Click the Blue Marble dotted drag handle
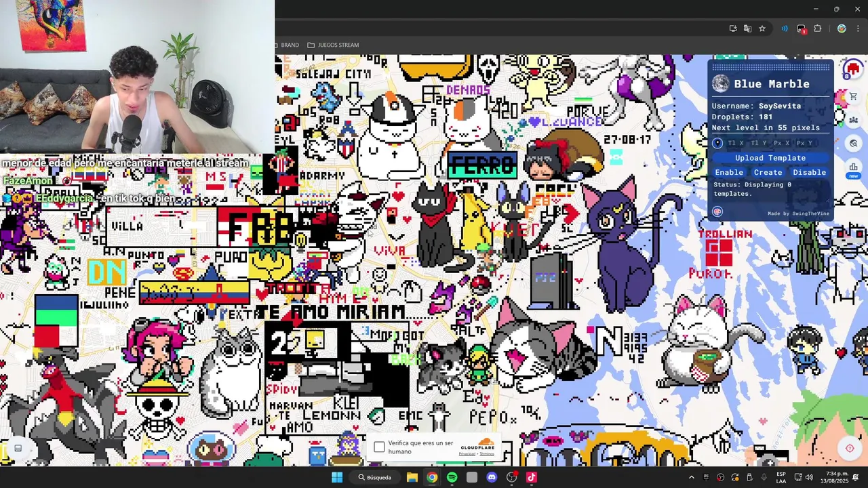Image resolution: width=868 pixels, height=488 pixels. pyautogui.click(x=770, y=67)
